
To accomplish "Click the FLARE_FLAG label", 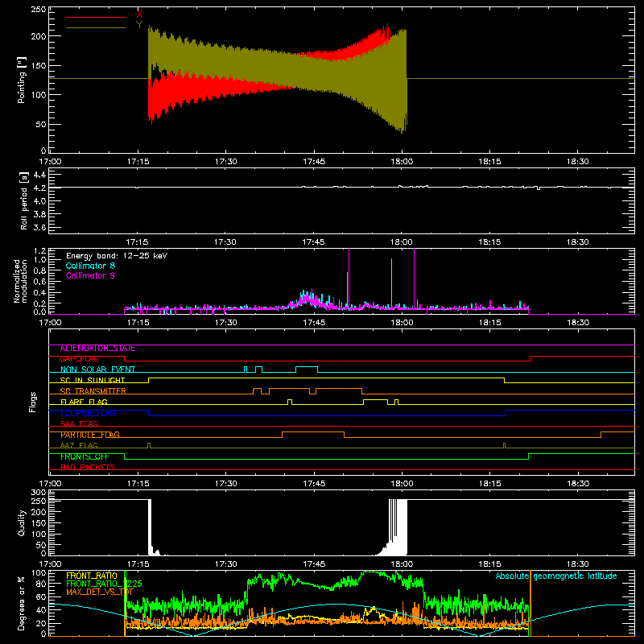I will [x=84, y=402].
